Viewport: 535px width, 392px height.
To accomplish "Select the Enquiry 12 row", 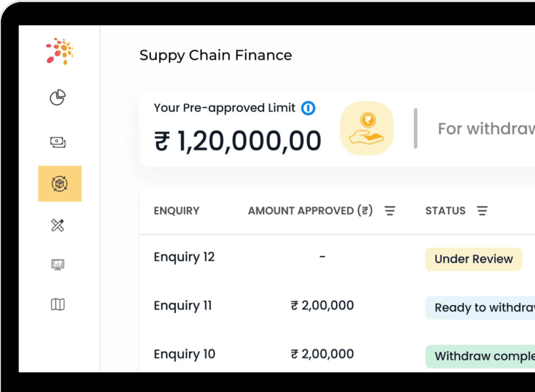I will click(184, 257).
